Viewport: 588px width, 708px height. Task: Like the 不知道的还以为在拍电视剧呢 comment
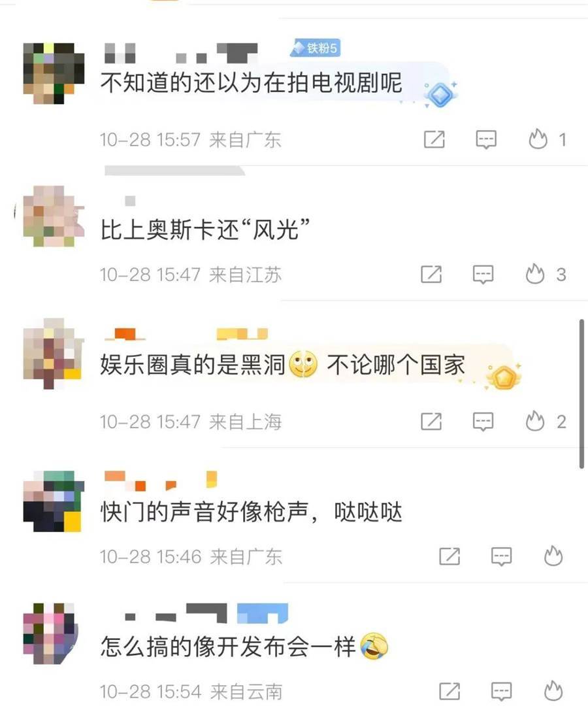click(538, 139)
